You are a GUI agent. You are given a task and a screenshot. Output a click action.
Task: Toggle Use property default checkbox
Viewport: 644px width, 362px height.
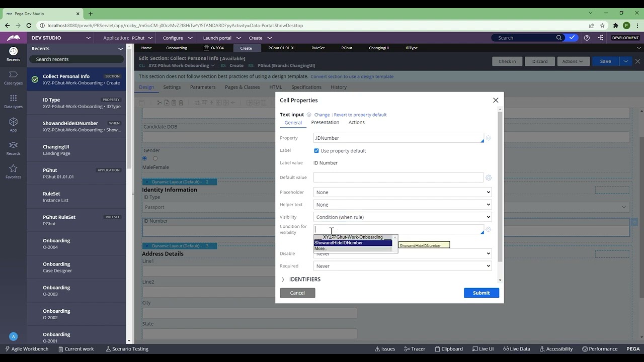pos(316,151)
